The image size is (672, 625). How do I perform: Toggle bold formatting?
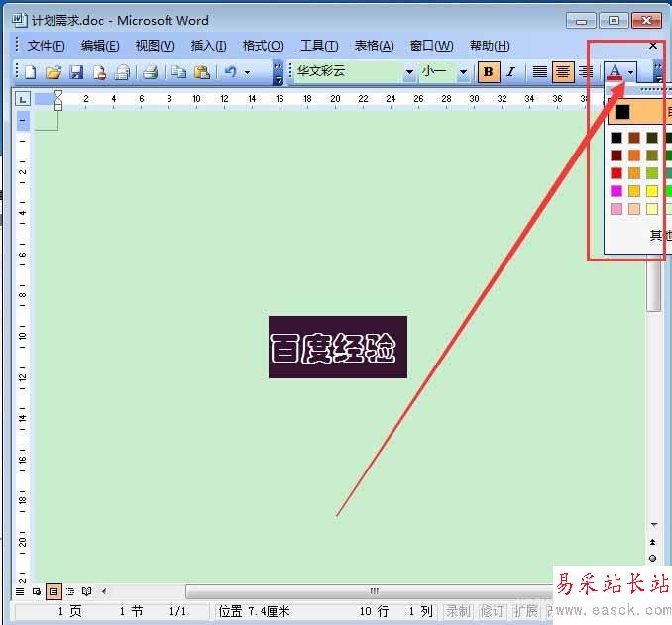pyautogui.click(x=489, y=72)
